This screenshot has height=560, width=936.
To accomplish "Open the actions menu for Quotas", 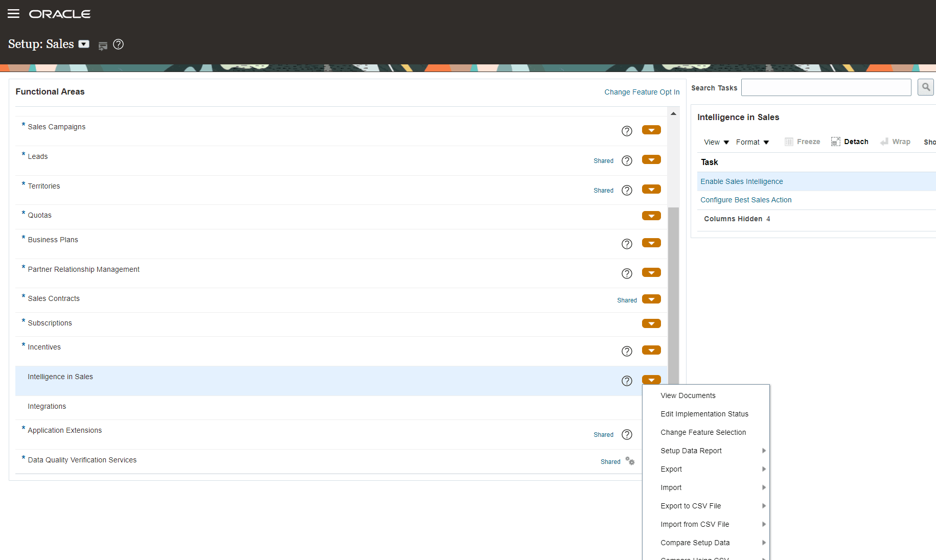I will coord(651,216).
